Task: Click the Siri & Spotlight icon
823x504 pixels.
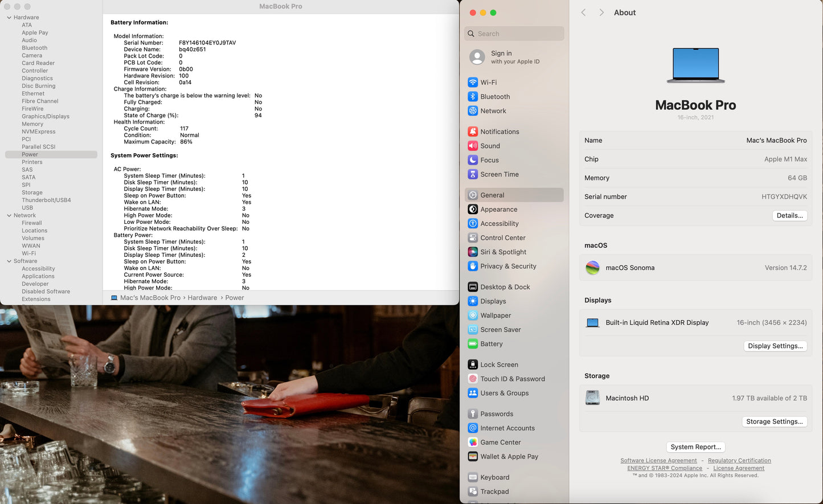Action: [473, 252]
